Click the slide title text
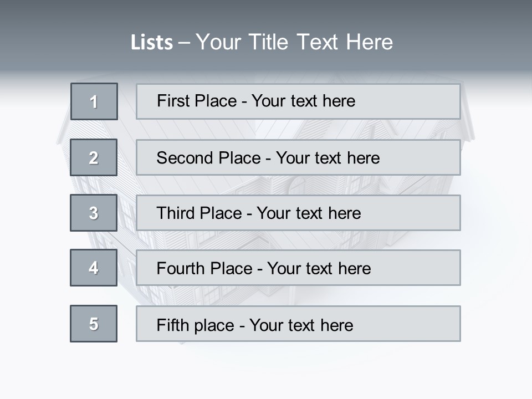The image size is (532, 399). [262, 42]
